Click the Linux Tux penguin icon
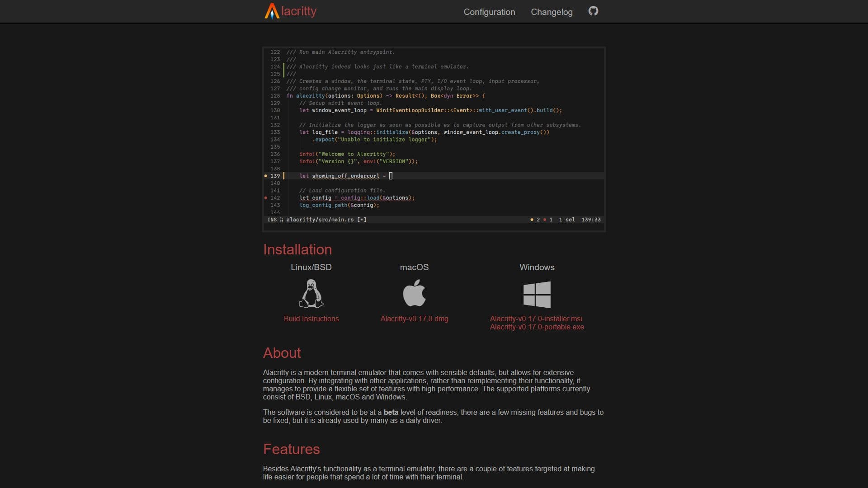Screen dimensions: 868x488 pos(311,294)
